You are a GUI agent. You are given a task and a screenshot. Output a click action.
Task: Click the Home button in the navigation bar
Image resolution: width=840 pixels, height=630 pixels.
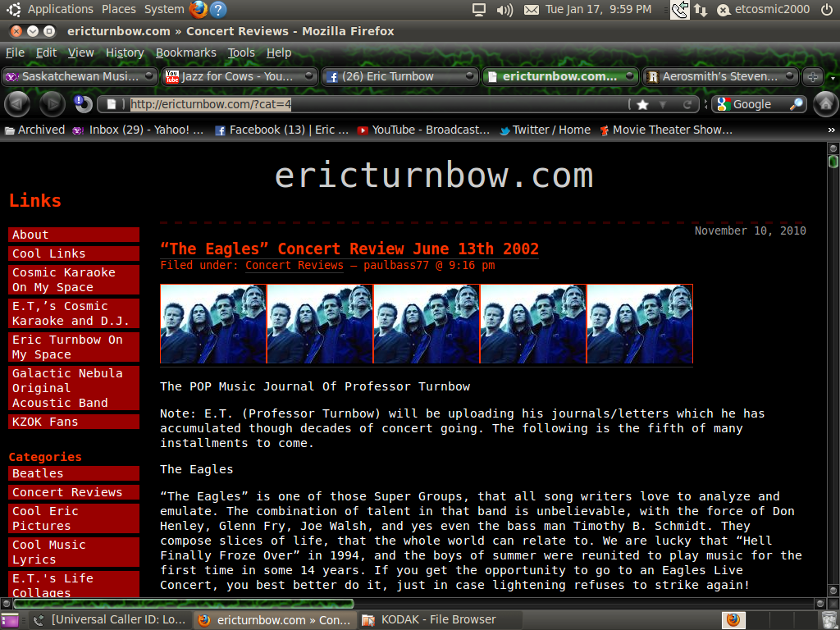tap(825, 104)
